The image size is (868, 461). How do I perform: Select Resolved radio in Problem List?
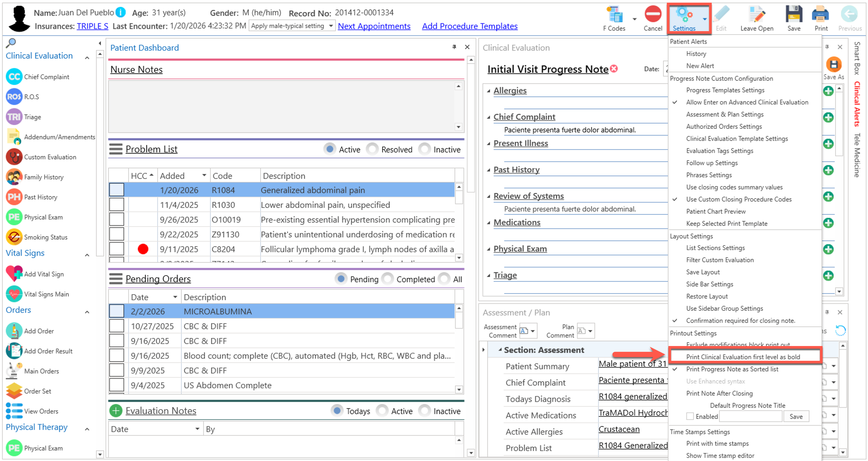pyautogui.click(x=372, y=149)
